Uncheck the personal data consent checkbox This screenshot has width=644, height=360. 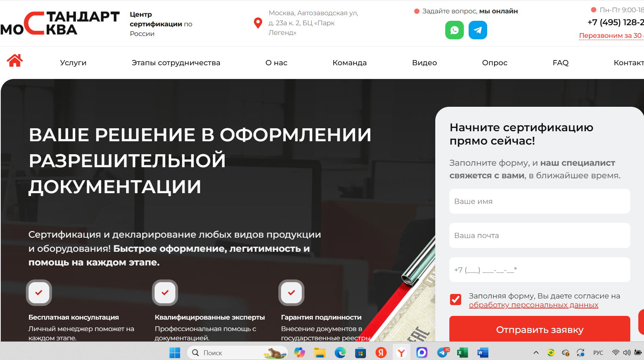coord(456,300)
